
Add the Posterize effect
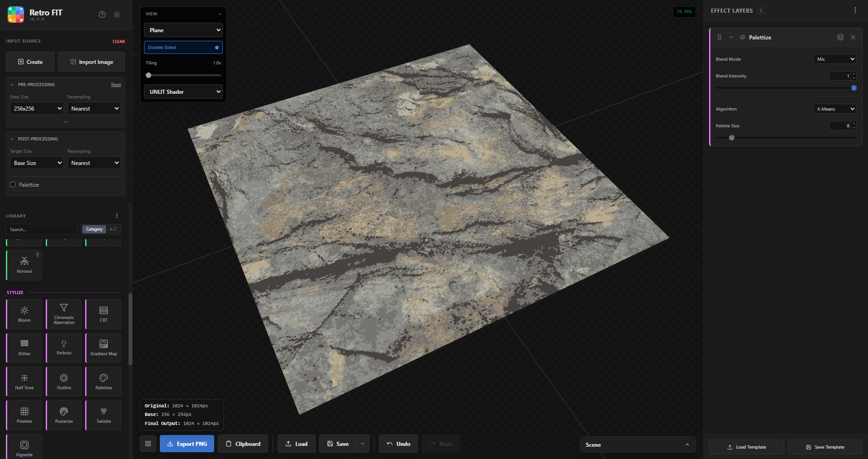[64, 415]
